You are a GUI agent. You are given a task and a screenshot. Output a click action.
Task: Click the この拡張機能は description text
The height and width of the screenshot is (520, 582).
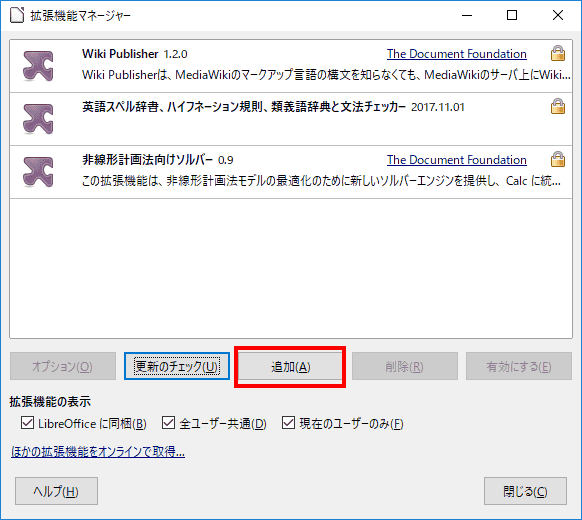tap(321, 181)
